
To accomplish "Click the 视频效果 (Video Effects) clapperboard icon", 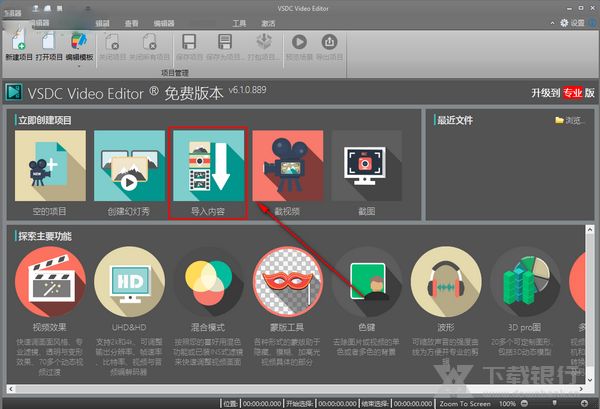I will tap(50, 284).
